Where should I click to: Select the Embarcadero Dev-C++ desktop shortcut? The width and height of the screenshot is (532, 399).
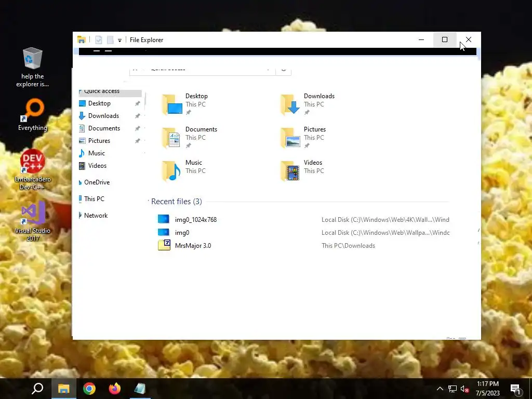point(33,169)
